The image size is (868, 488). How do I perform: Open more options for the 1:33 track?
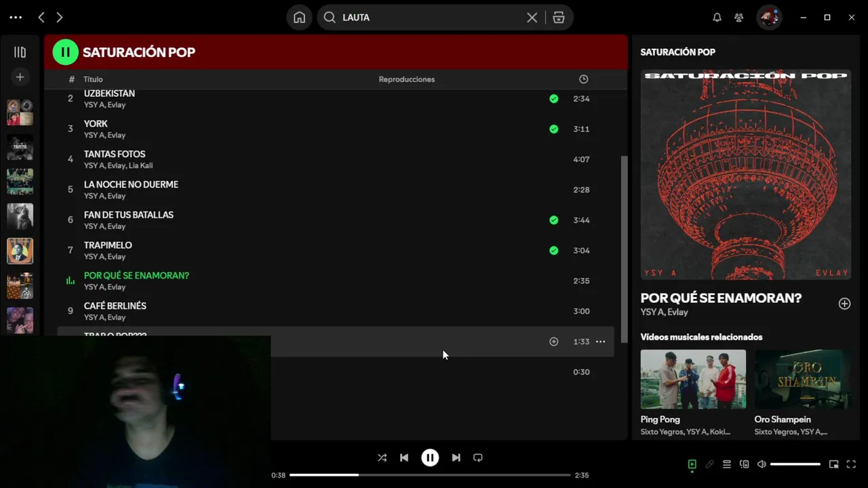600,342
